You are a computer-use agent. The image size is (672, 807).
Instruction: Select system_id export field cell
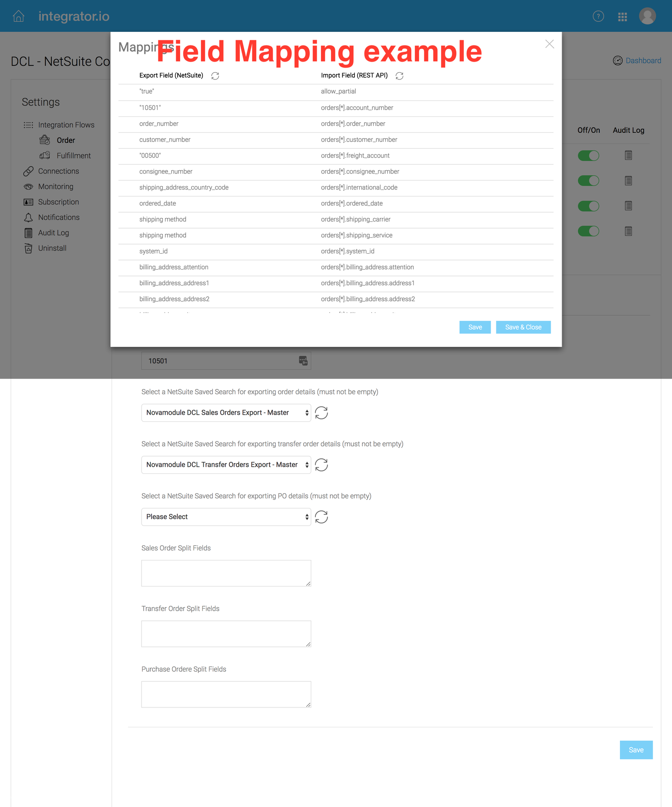[153, 251]
